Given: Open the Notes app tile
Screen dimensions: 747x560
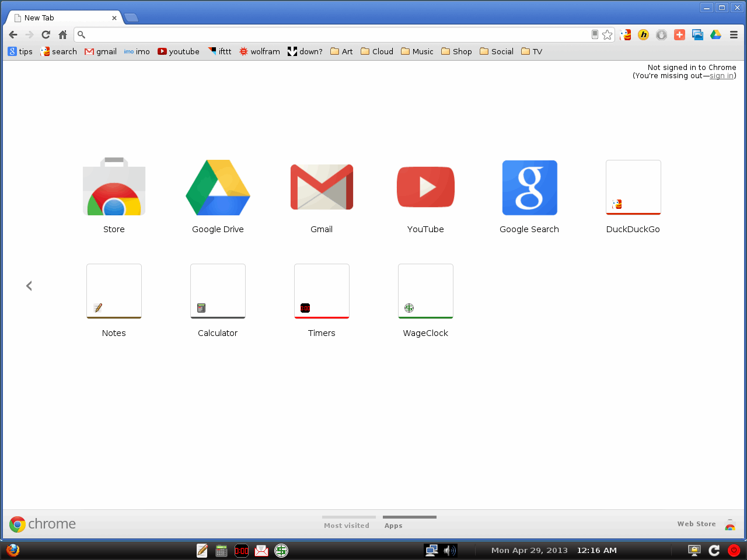Looking at the screenshot, I should 114,291.
